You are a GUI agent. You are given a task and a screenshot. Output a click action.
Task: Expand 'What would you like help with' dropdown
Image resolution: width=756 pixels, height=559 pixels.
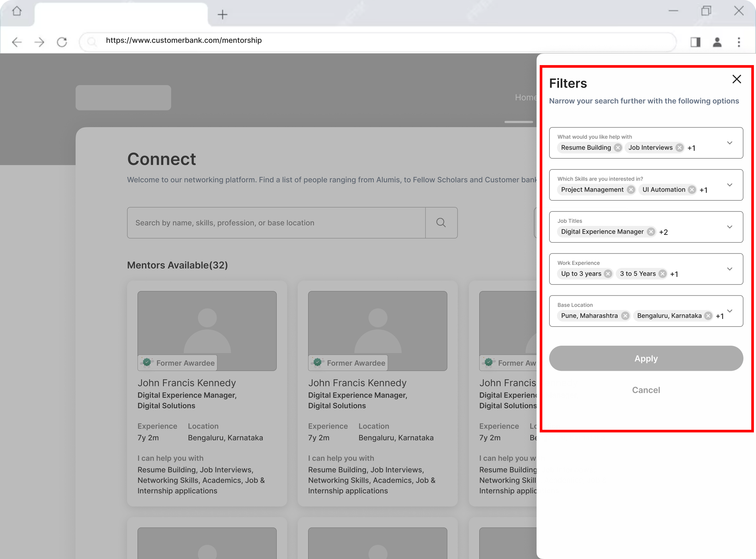pyautogui.click(x=729, y=143)
